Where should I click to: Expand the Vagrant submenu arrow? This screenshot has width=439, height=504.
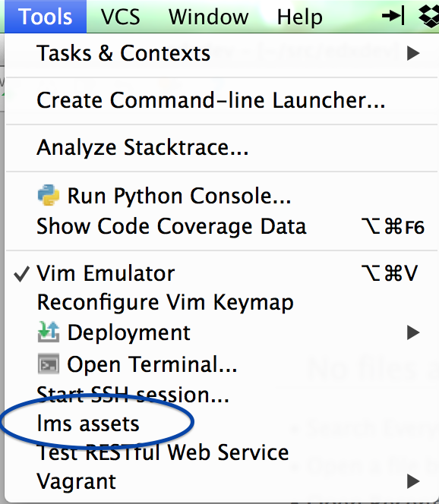pyautogui.click(x=413, y=481)
